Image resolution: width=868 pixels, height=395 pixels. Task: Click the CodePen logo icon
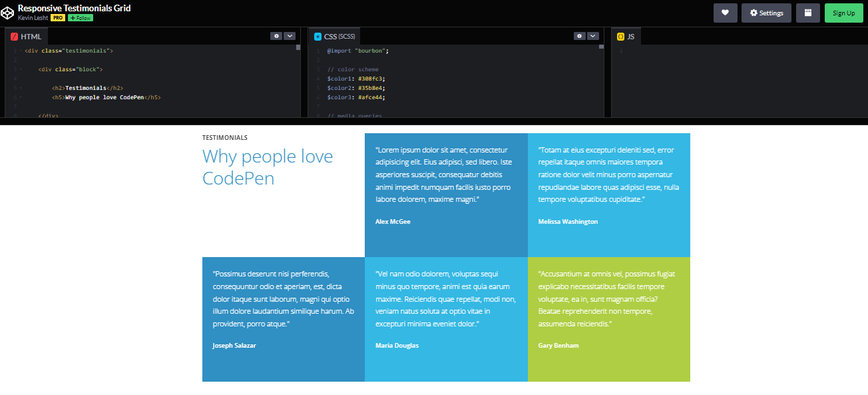click(x=8, y=12)
